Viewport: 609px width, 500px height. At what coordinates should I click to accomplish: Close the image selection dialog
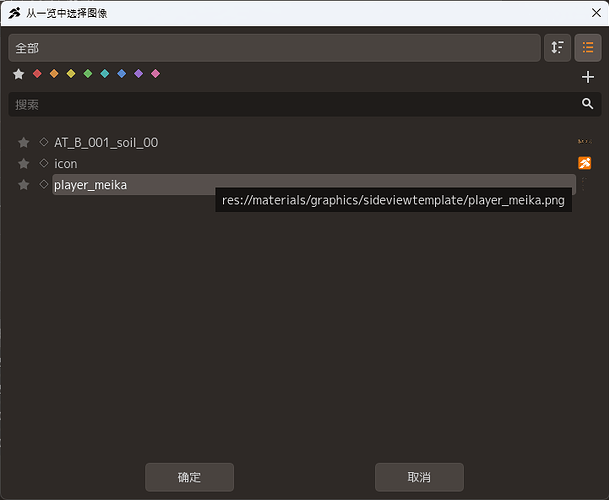pos(596,13)
